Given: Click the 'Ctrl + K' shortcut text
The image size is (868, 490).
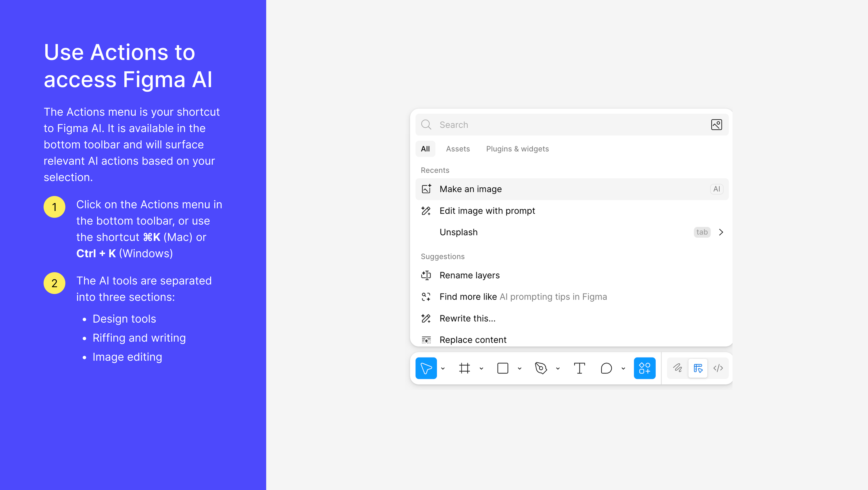Looking at the screenshot, I should [x=96, y=253].
